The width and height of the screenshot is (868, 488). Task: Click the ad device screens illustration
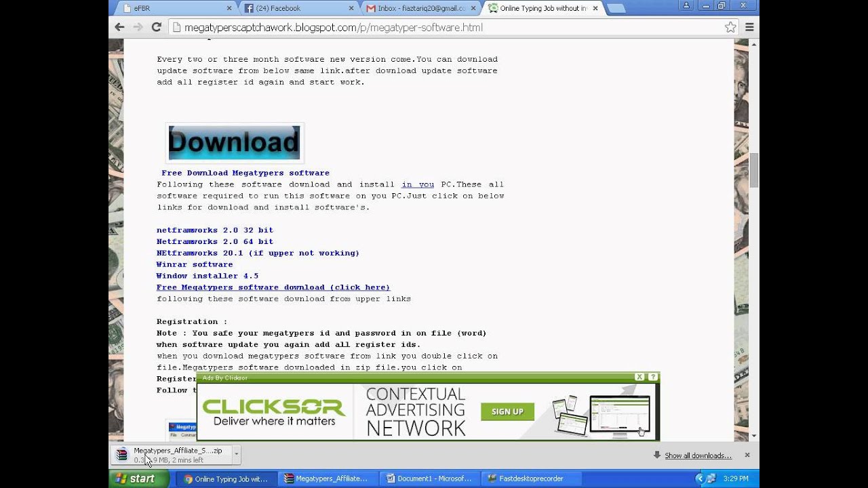(601, 414)
